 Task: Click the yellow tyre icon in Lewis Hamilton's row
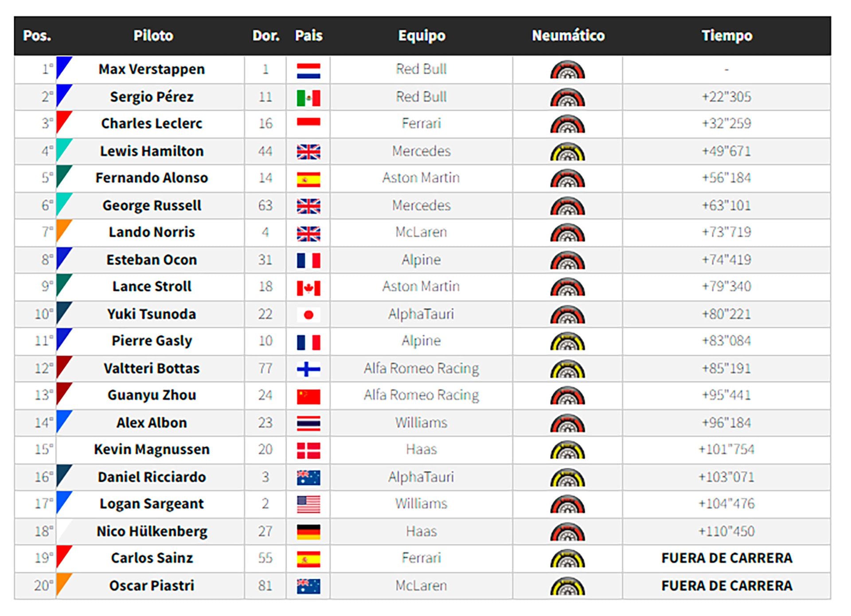coord(567,152)
